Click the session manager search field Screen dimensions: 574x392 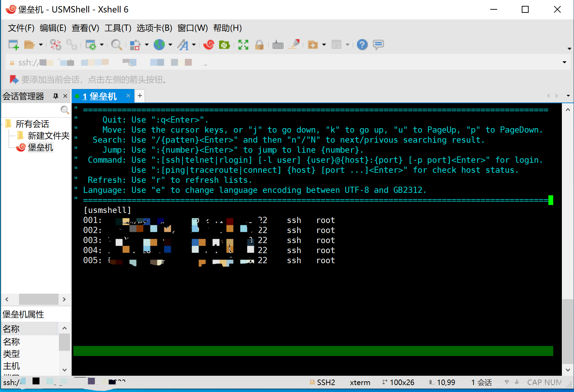point(30,110)
